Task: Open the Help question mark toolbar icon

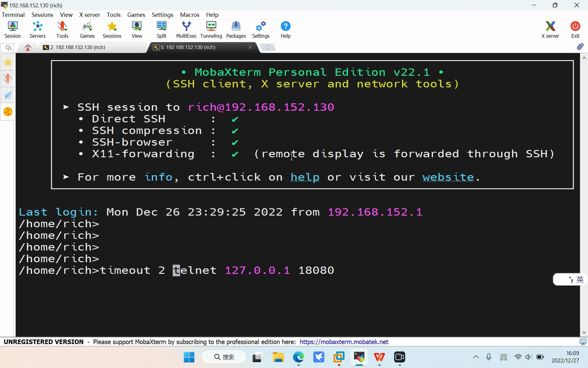Action: tap(285, 30)
